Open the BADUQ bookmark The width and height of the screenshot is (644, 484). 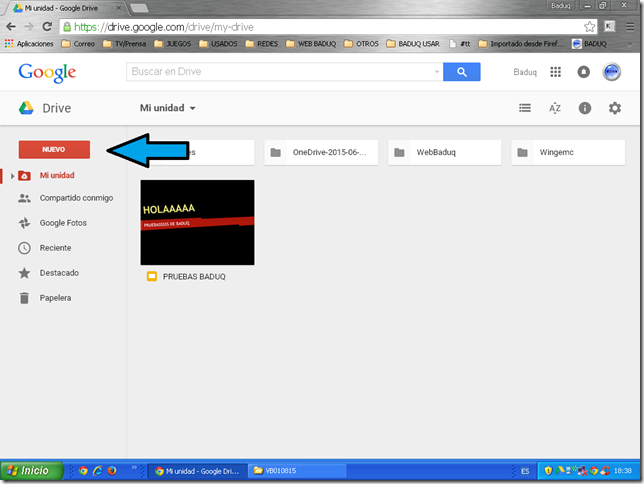pyautogui.click(x=590, y=44)
